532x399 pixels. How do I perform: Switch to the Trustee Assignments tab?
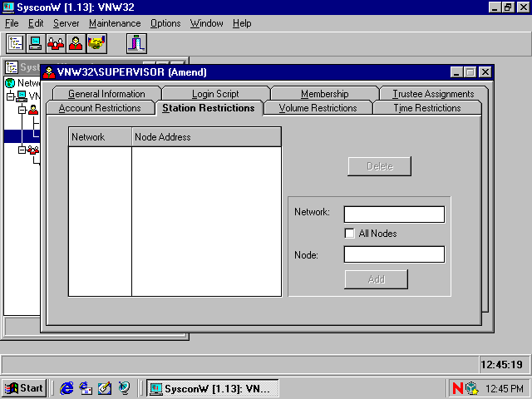(x=433, y=94)
